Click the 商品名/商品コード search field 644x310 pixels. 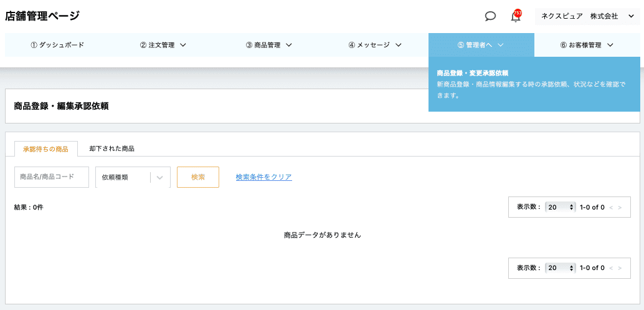point(52,177)
